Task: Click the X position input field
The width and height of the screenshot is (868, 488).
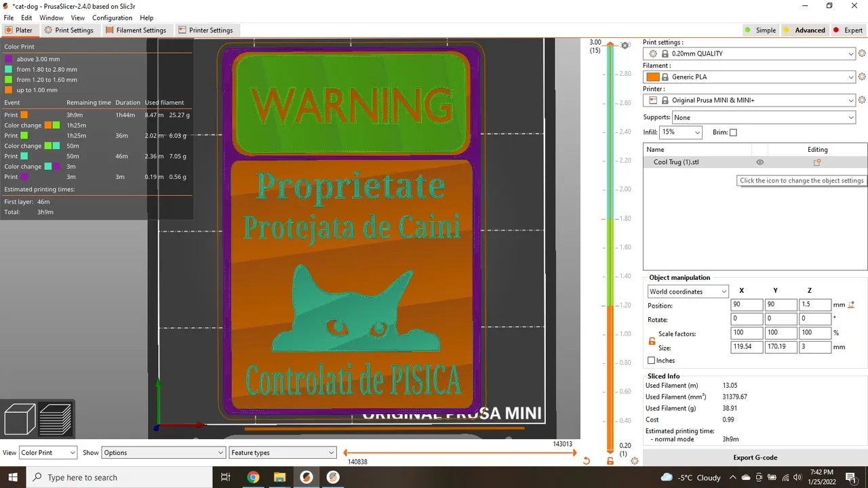Action: (x=746, y=304)
